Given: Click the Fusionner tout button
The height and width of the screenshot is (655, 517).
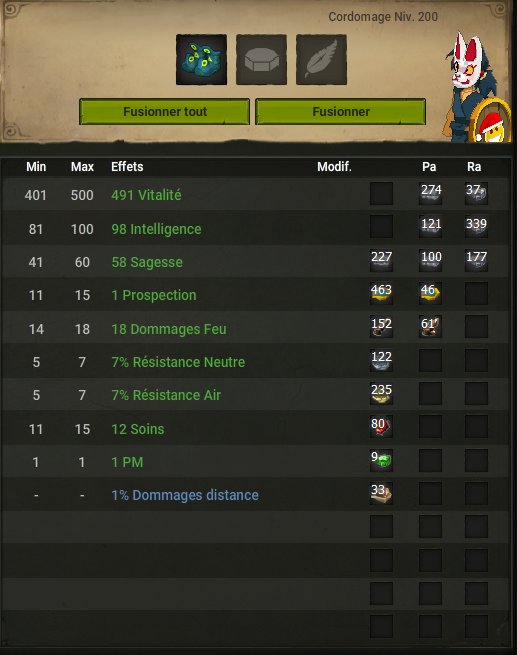Looking at the screenshot, I should pos(165,112).
